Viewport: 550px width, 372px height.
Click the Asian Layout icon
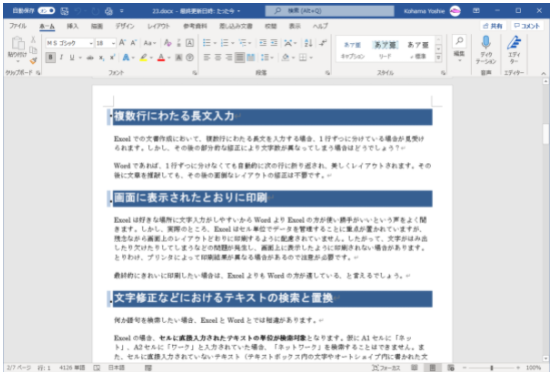point(288,43)
